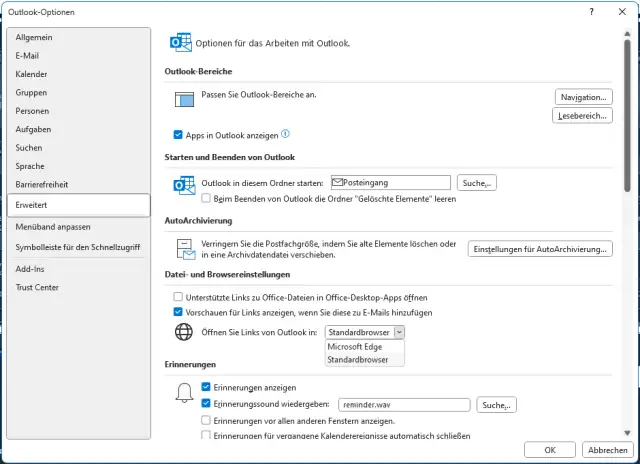Click the Outlook options header icon
640x464 pixels.
click(181, 43)
